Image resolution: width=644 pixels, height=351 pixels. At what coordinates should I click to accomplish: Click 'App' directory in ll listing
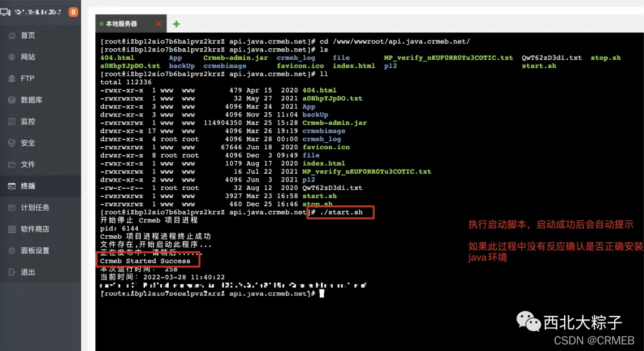point(308,106)
